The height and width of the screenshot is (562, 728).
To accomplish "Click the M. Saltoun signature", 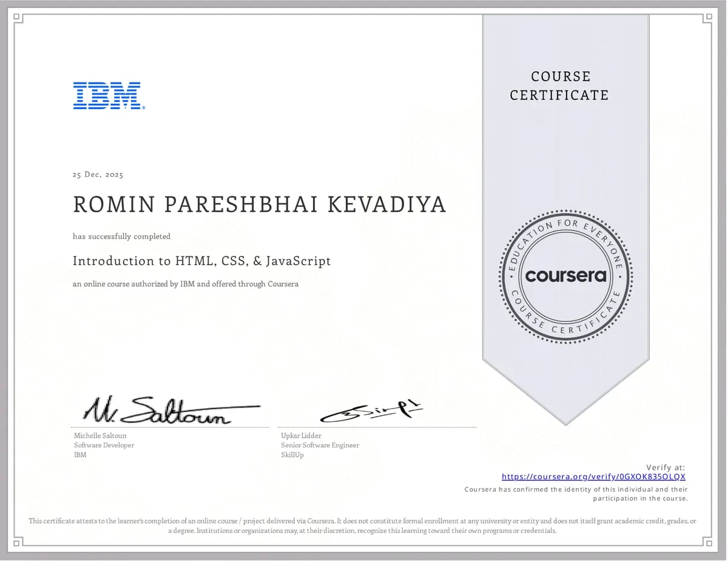I will pos(171,410).
